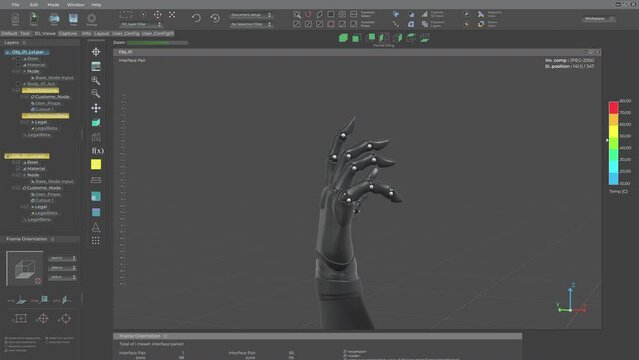Select the green bottom-plane cube view
This screenshot has width=639, height=360.
[424, 38]
